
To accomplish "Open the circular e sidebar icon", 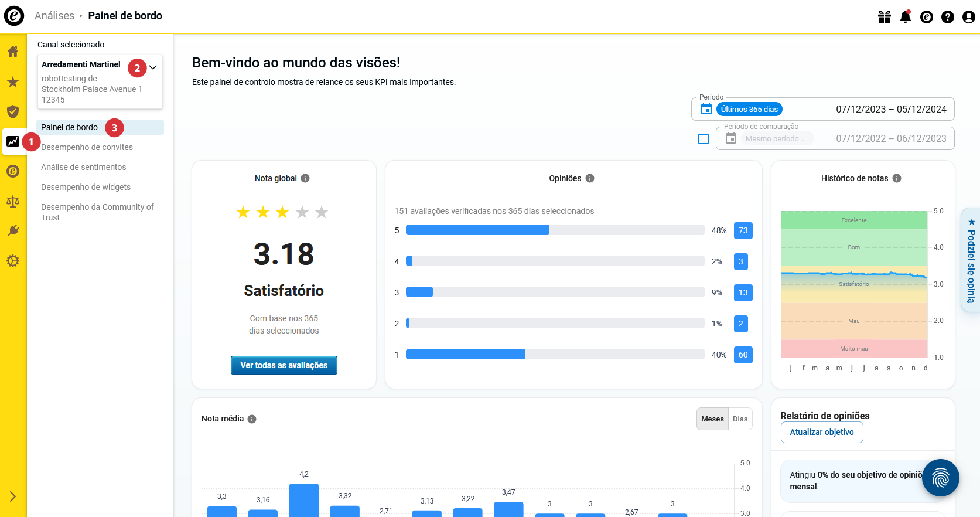I will pos(13,171).
